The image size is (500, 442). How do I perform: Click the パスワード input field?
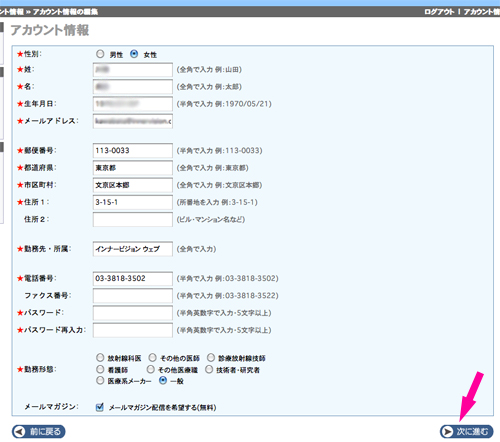(133, 313)
